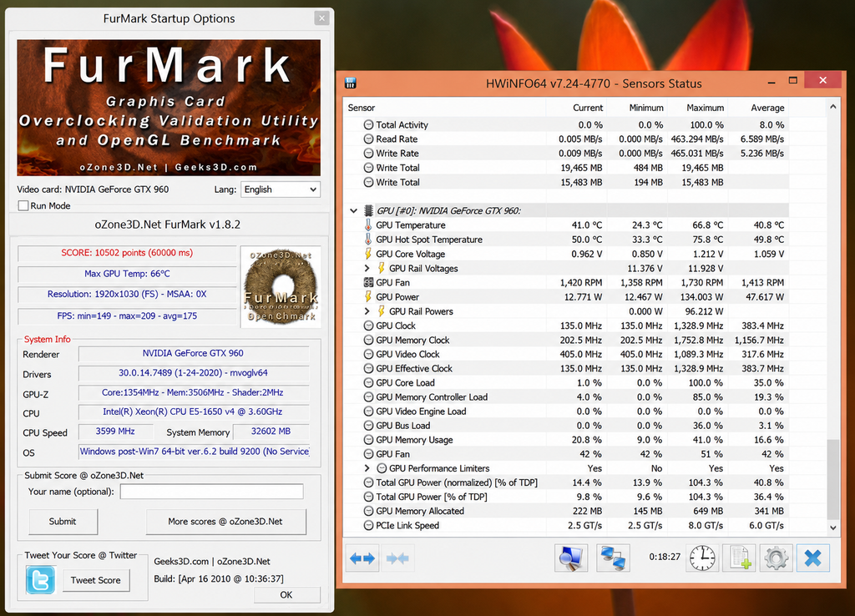This screenshot has width=855, height=616.
Task: Click the GPU Hot Spot Temperature thermometer icon
Action: tap(368, 240)
